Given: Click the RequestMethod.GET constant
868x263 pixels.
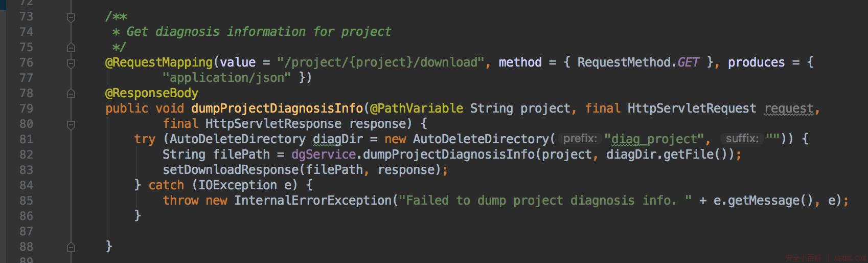Looking at the screenshot, I should 638,62.
